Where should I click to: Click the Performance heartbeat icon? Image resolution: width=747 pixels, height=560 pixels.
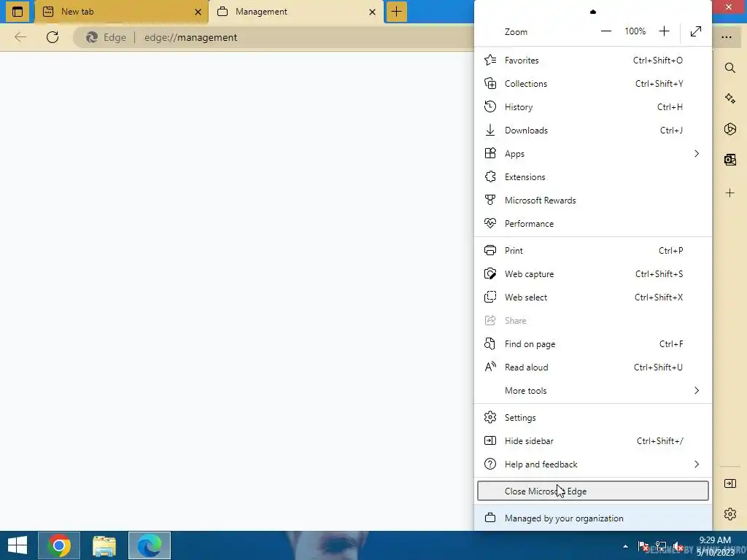pos(489,223)
